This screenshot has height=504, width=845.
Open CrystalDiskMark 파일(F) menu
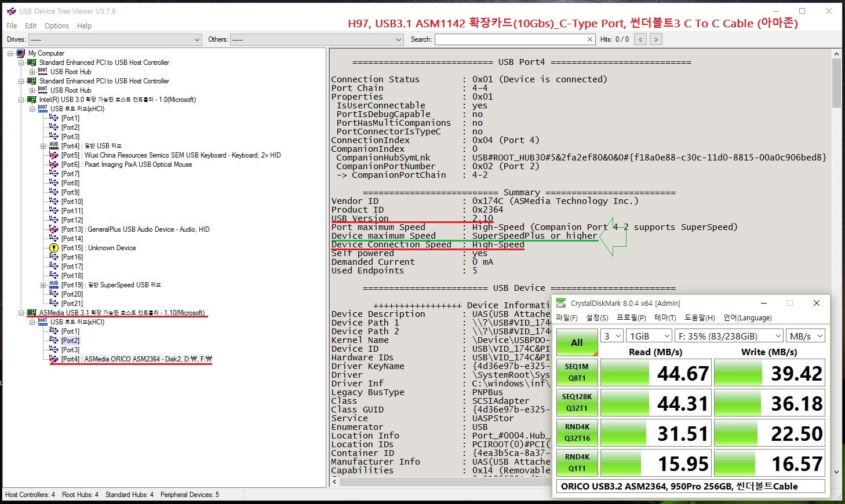[x=567, y=318]
